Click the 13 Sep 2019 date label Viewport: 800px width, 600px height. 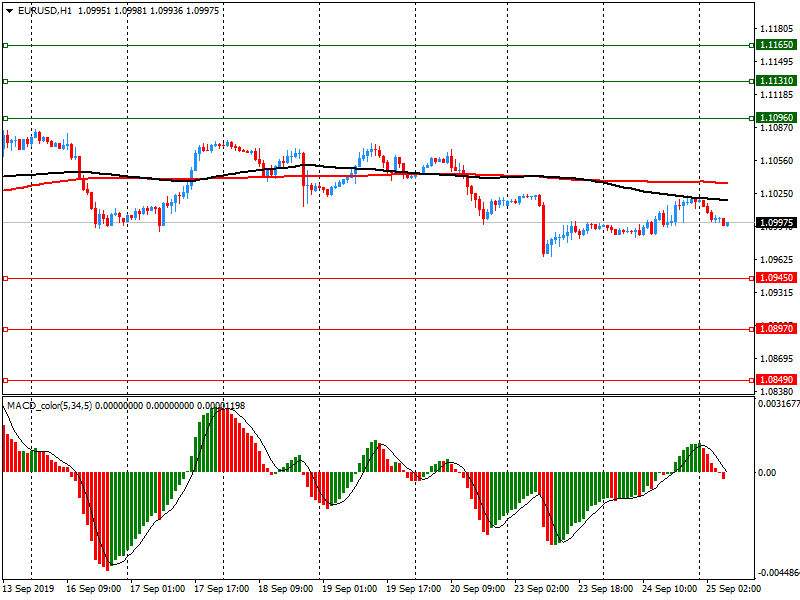tap(28, 588)
